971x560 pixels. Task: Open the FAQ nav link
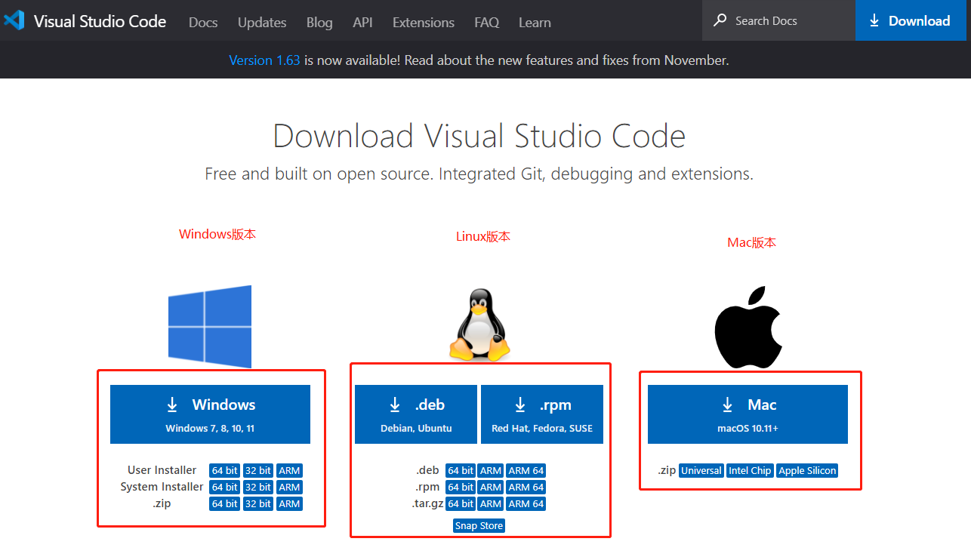(x=487, y=22)
